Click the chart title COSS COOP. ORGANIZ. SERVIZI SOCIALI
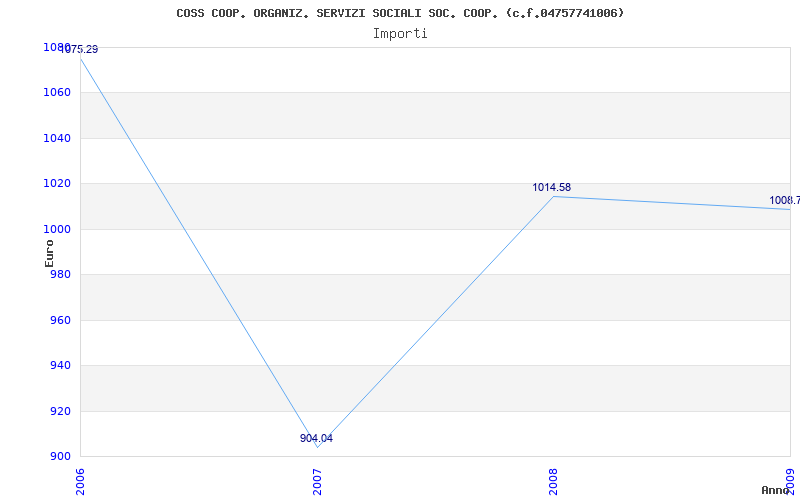Image resolution: width=800 pixels, height=500 pixels. pos(400,13)
